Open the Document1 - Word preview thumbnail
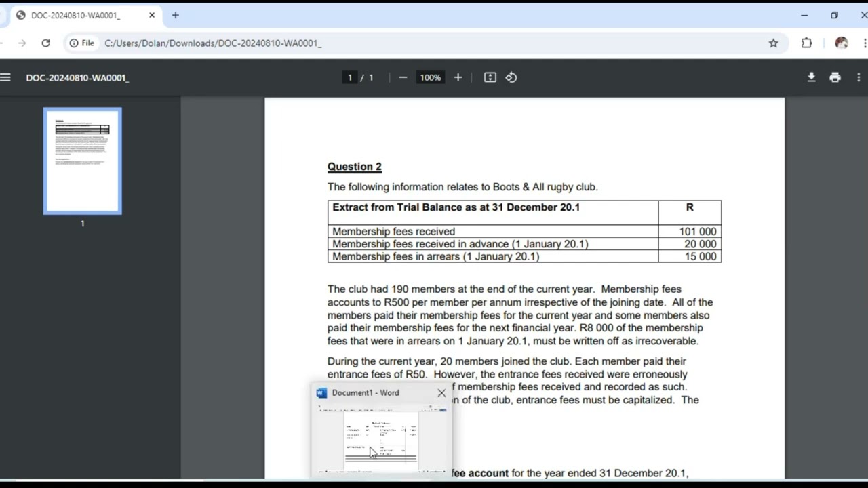Screen dimensions: 868x488 381,439
